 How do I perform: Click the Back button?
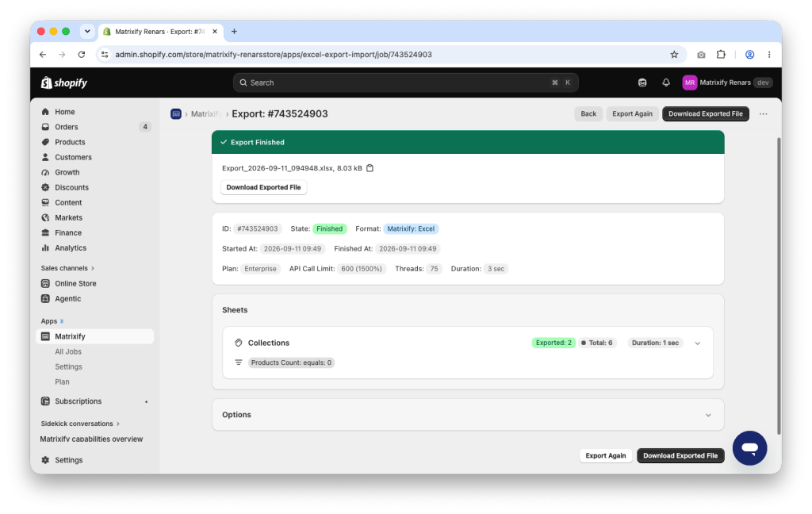click(588, 114)
